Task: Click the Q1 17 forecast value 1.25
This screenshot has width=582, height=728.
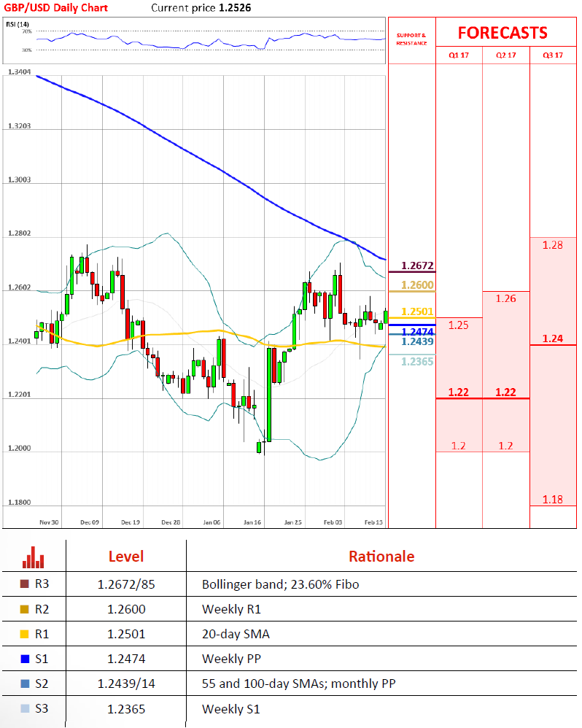Action: click(459, 325)
